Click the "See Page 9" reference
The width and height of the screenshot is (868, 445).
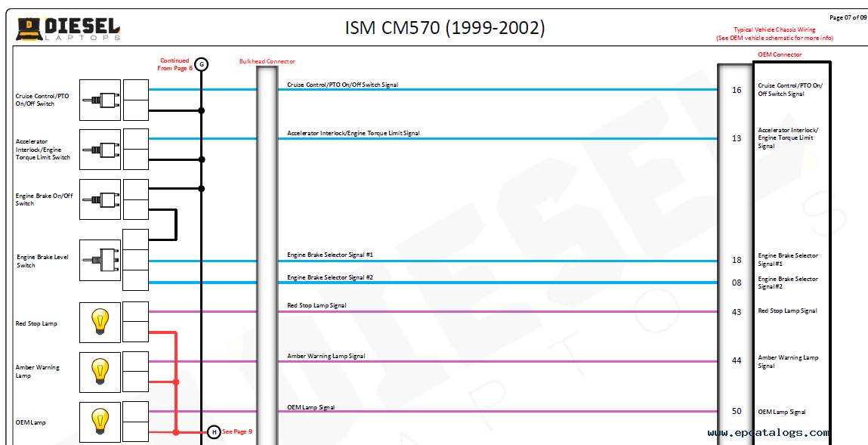pyautogui.click(x=237, y=431)
